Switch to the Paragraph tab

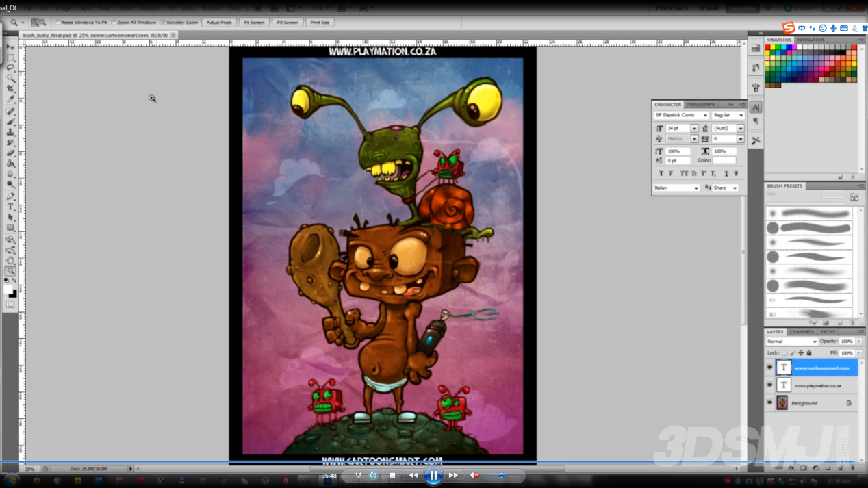pos(701,105)
